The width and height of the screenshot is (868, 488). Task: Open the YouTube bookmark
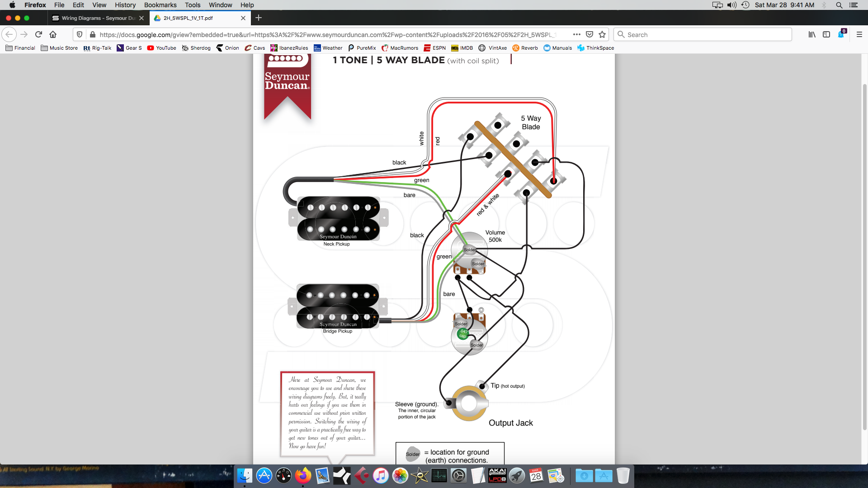coord(162,48)
